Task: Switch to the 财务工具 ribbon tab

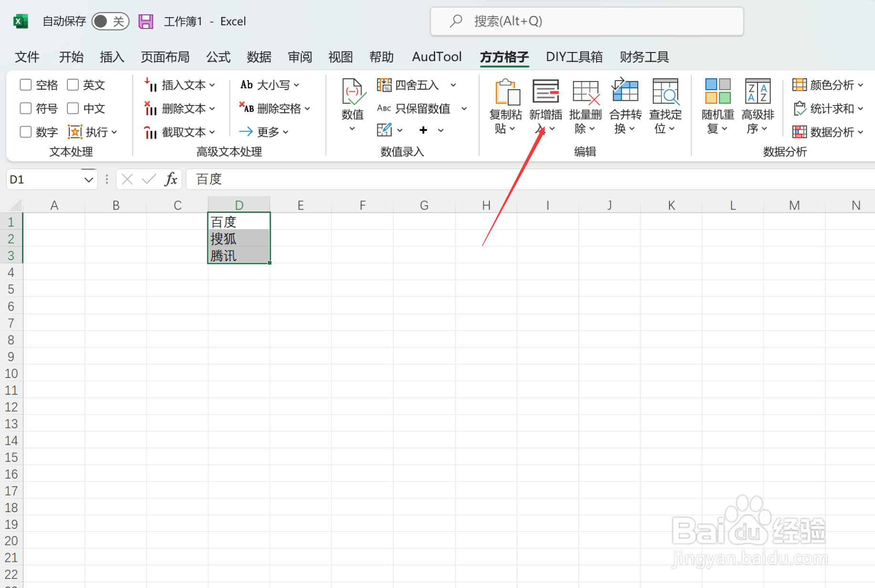Action: [x=644, y=57]
